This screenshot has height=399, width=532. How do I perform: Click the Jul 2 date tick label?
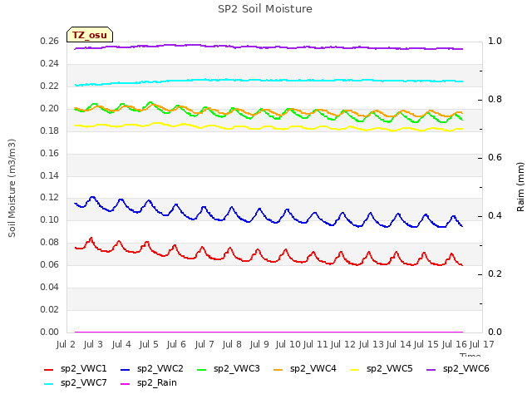[x=66, y=345]
